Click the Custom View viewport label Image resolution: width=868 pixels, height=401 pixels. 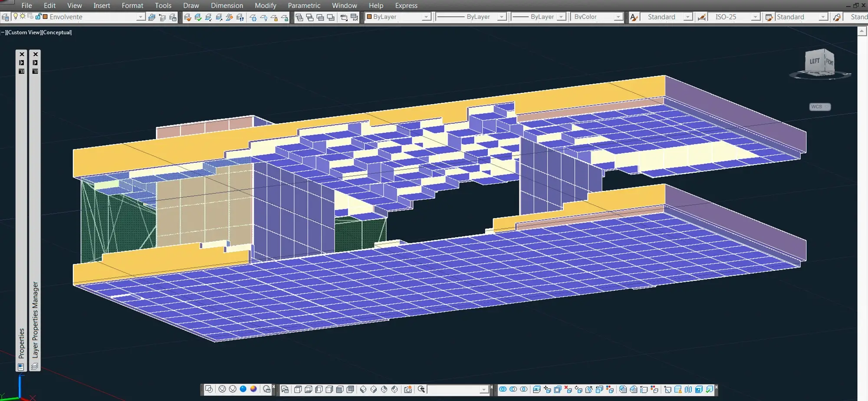pos(24,33)
